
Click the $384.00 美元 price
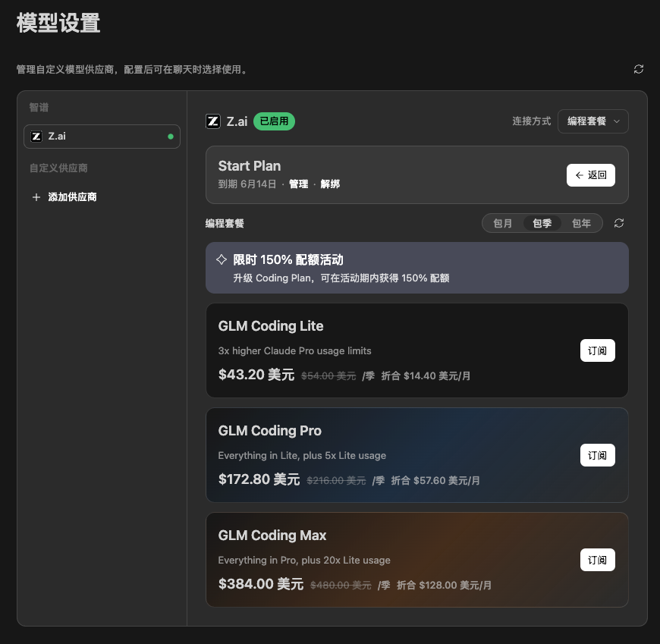(x=260, y=584)
